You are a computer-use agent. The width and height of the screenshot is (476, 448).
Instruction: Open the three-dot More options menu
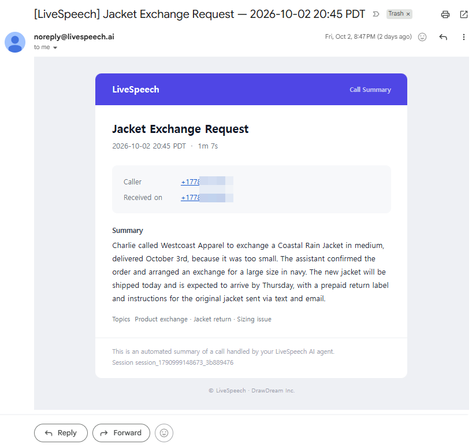click(x=463, y=37)
